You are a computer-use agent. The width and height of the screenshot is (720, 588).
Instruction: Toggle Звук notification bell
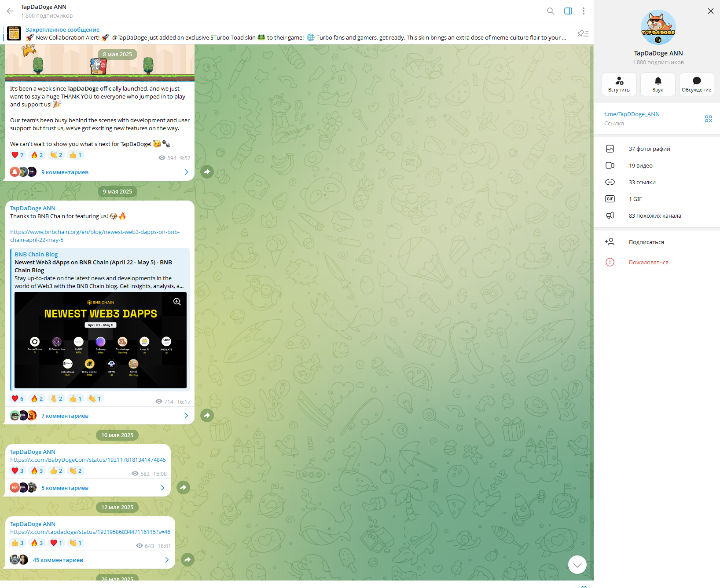[x=658, y=84]
